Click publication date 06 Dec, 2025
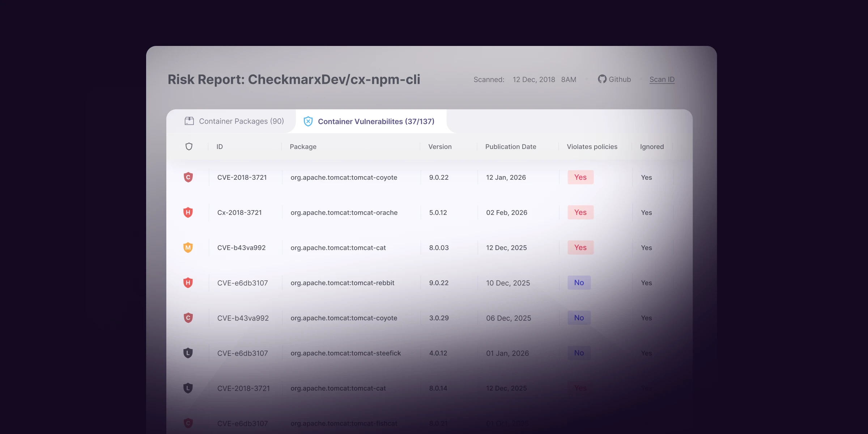The width and height of the screenshot is (868, 434). point(509,318)
